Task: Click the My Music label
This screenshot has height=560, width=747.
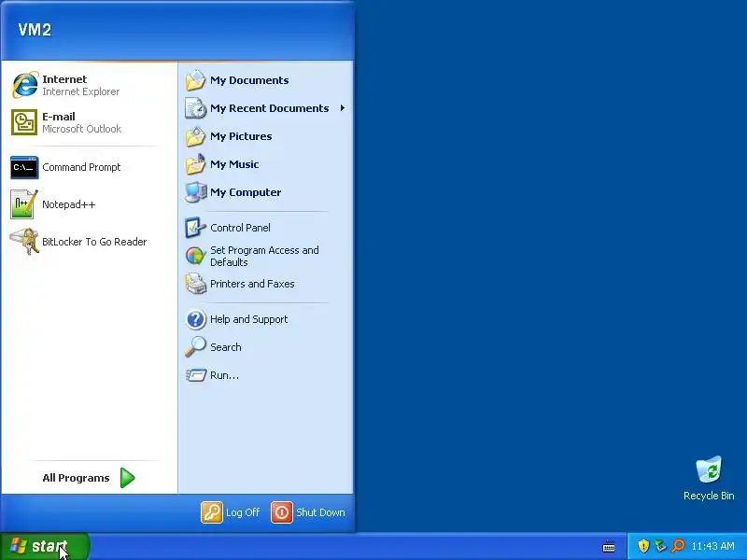Action: coord(234,164)
